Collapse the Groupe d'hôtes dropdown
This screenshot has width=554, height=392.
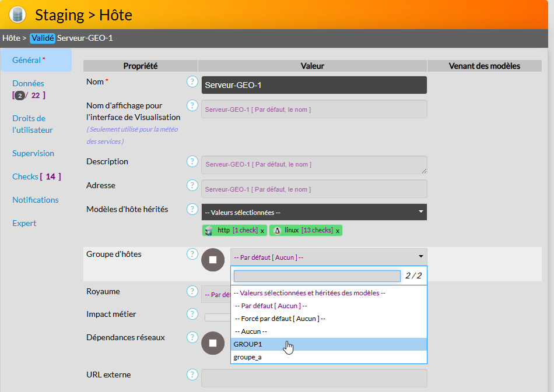point(420,256)
